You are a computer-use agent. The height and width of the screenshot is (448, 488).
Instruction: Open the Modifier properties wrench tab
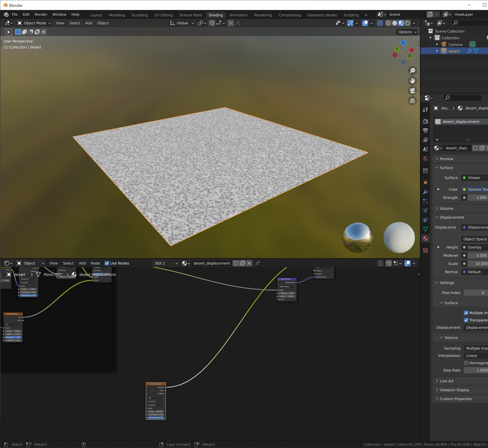click(425, 192)
